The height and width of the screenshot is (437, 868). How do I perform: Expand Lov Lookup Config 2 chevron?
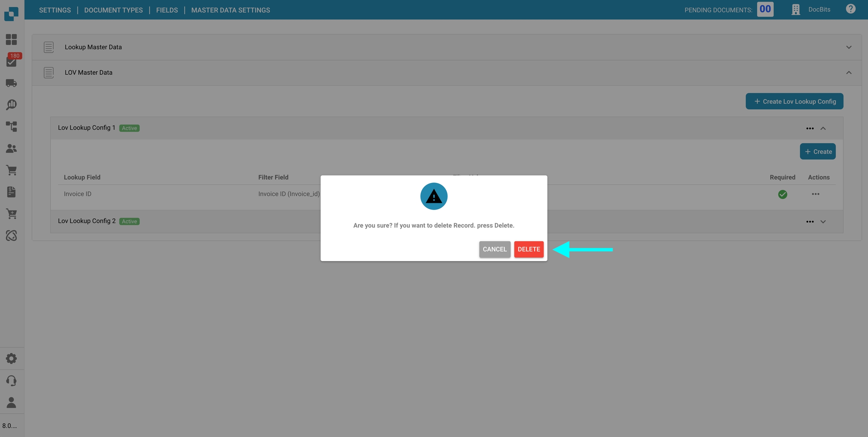point(823,222)
